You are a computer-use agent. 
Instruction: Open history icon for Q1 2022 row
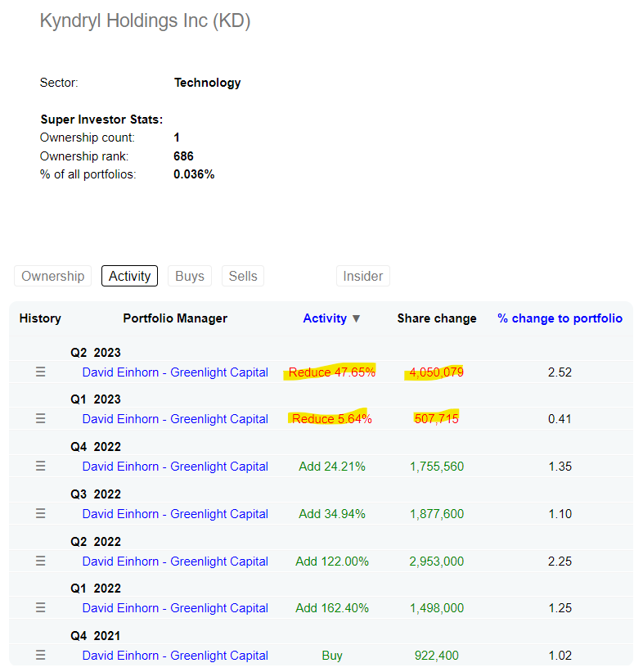point(40,607)
